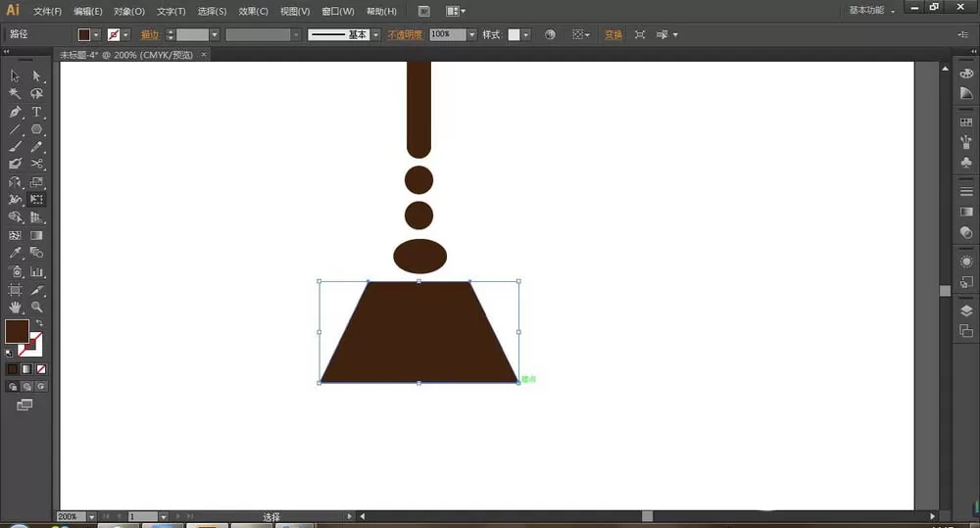Open the 效果(C) menu
The height and width of the screenshot is (528, 980).
coord(253,11)
